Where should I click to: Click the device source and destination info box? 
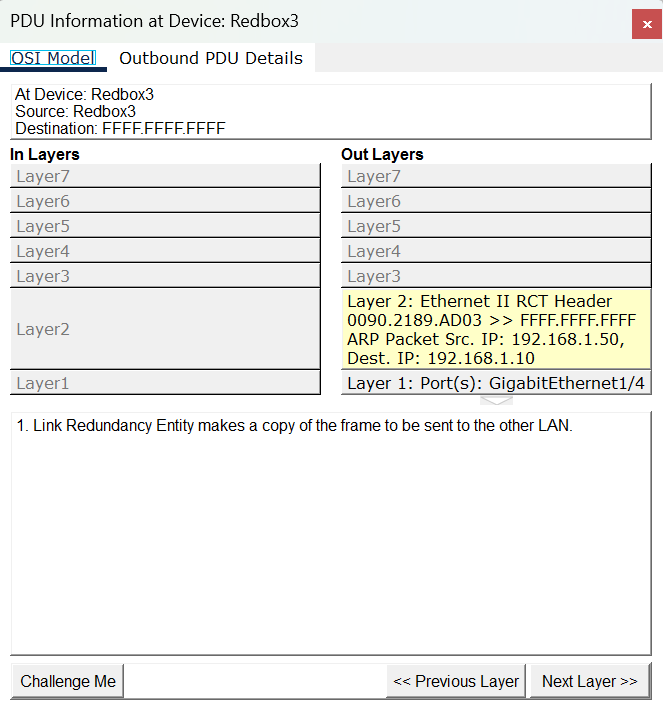click(x=330, y=111)
